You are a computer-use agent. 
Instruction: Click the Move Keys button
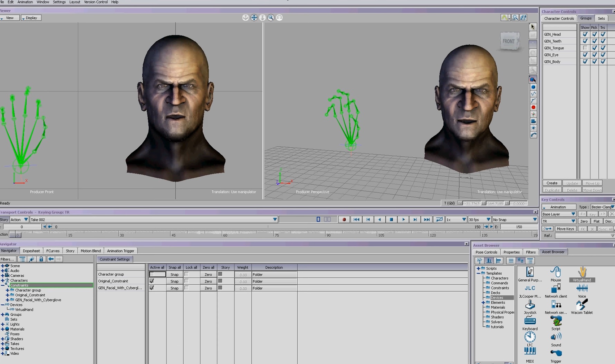click(565, 229)
